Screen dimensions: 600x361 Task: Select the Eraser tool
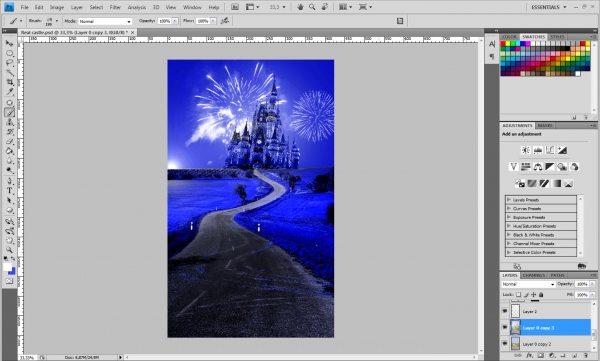tap(10, 141)
